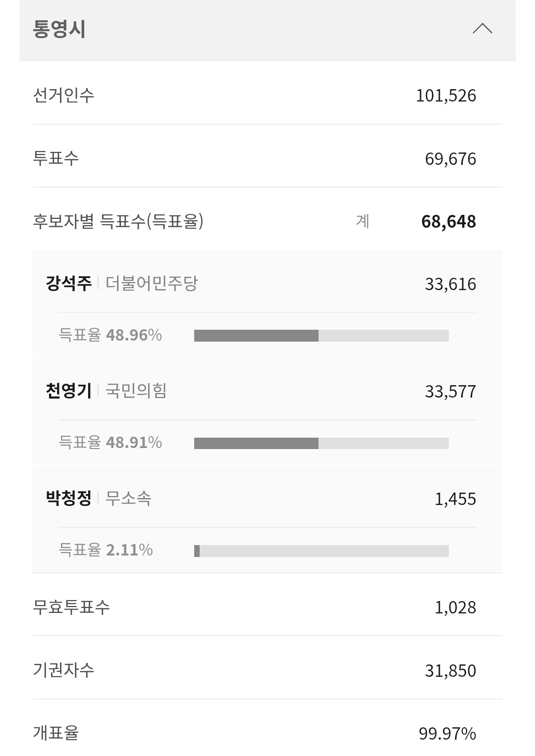
Task: Click the 99.97% counting rate value
Action: (x=447, y=733)
